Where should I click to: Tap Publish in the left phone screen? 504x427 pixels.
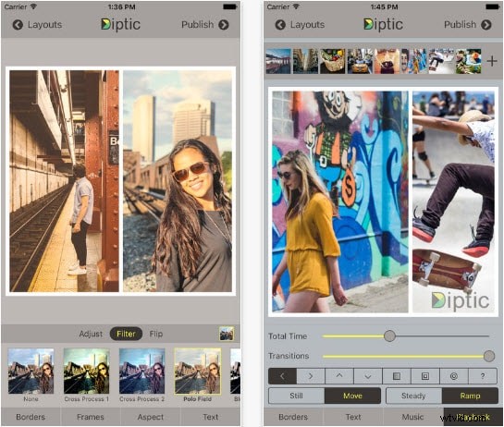pos(205,25)
